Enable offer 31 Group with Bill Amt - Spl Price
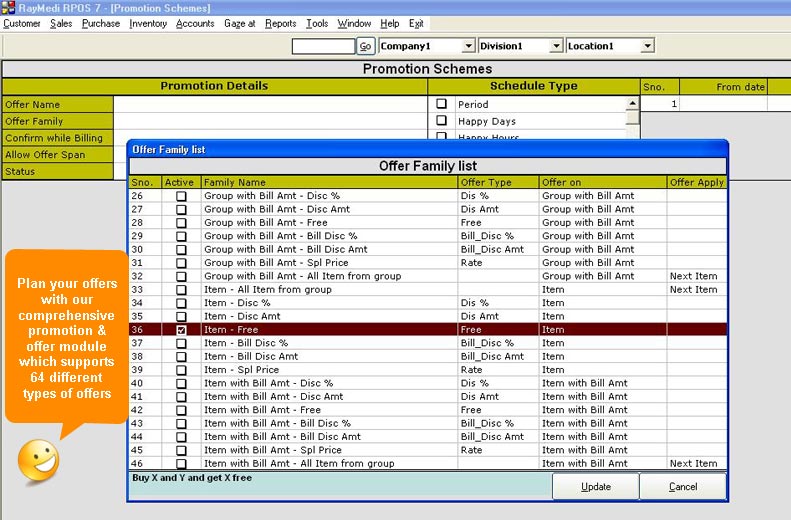 click(181, 263)
